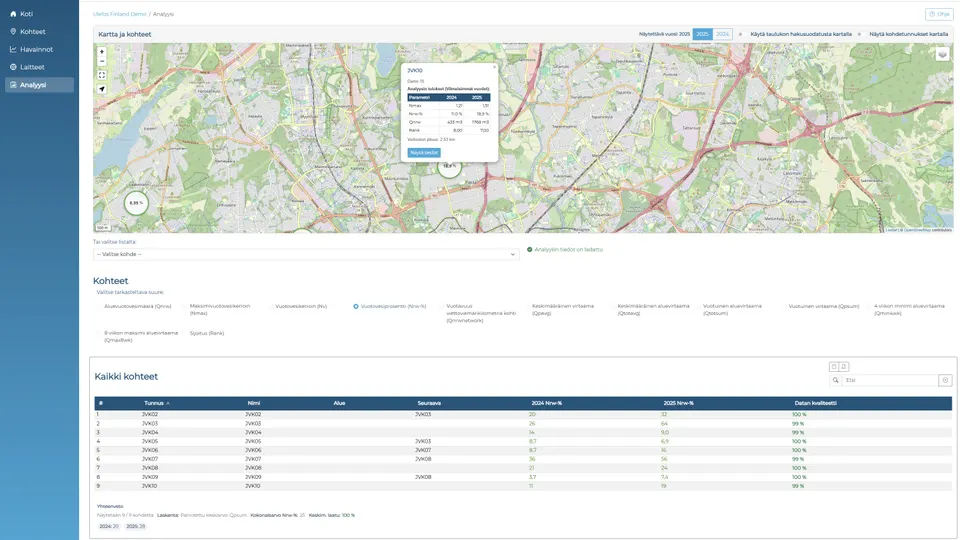Click Tunnus cell JVK08 in row 7
Viewport: 960px width, 540px height.
tap(150, 468)
